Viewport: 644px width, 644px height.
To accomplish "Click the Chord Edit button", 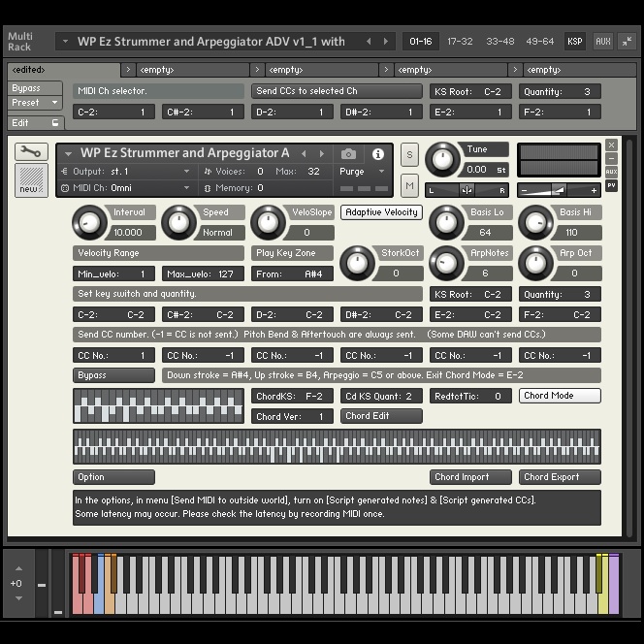I will (x=381, y=416).
